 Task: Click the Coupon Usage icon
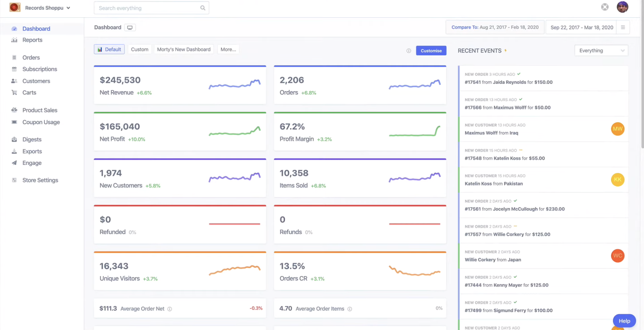[x=14, y=122]
